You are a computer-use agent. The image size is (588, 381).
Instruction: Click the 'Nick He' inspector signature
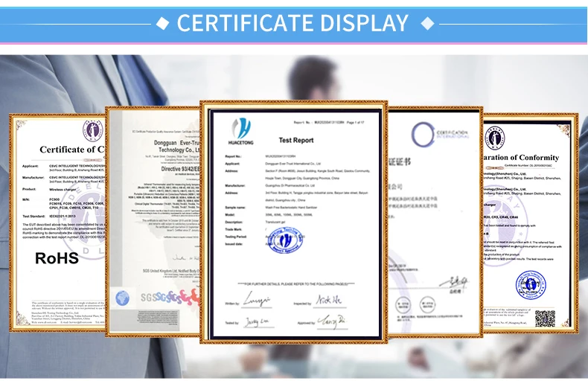pos(329,300)
